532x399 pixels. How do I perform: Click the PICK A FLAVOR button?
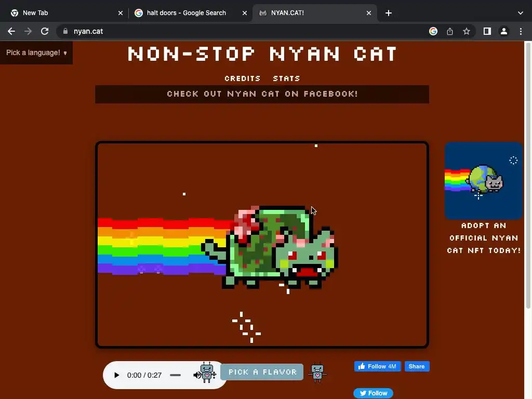coord(262,372)
